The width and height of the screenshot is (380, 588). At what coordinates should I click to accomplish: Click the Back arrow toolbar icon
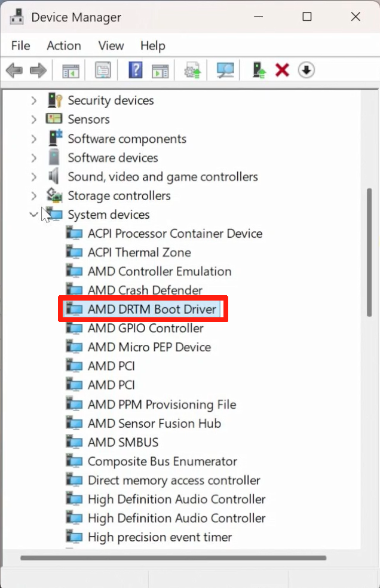coord(14,71)
